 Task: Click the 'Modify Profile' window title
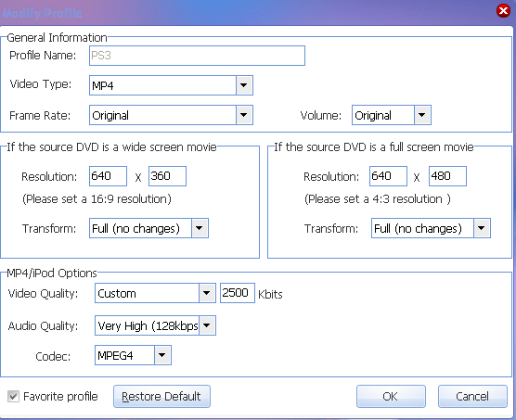(42, 13)
